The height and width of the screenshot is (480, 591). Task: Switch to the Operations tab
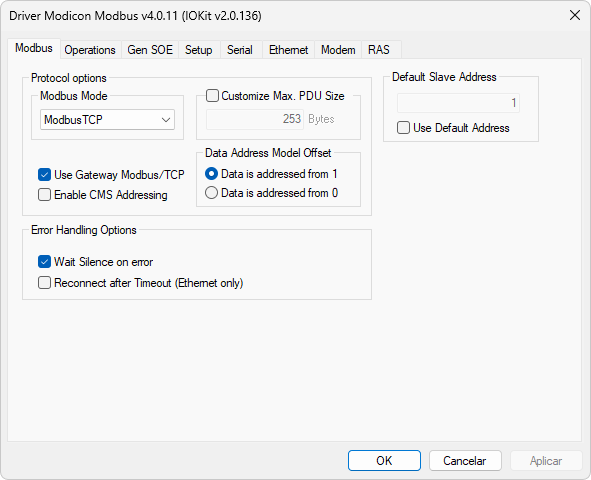(x=90, y=50)
